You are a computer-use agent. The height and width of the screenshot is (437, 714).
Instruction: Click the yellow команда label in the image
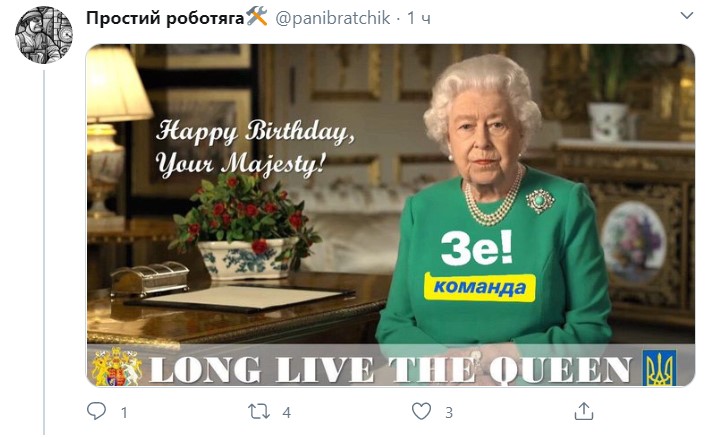click(479, 288)
